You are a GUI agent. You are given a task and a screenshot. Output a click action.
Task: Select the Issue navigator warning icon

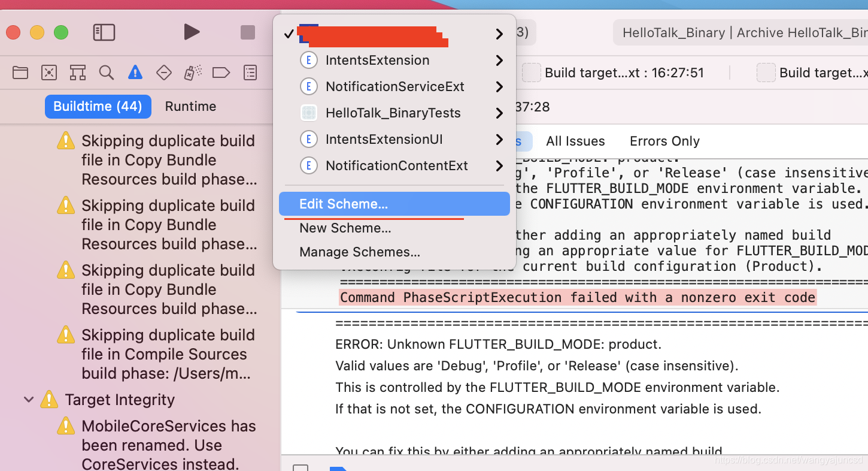[x=135, y=73]
